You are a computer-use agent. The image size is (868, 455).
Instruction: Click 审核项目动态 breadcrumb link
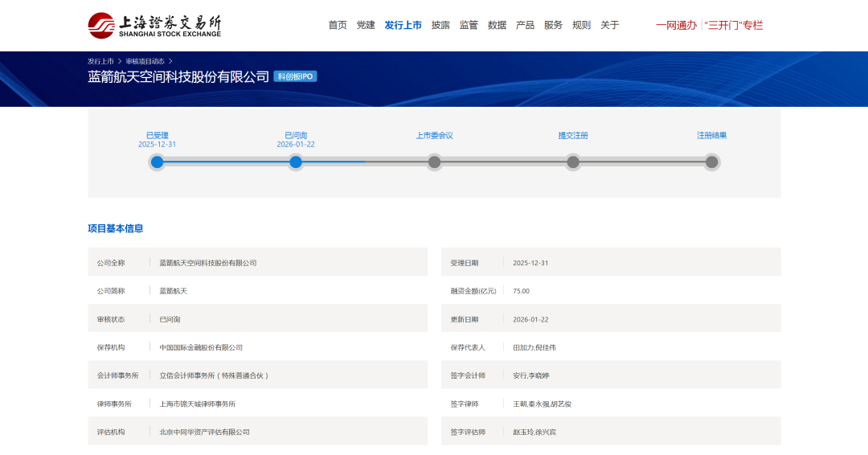click(145, 61)
